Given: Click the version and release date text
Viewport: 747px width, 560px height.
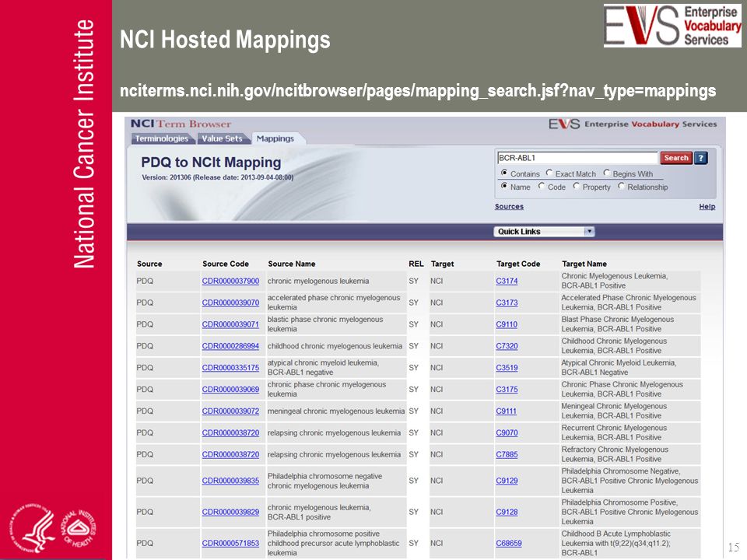Looking at the screenshot, I should 218,177.
